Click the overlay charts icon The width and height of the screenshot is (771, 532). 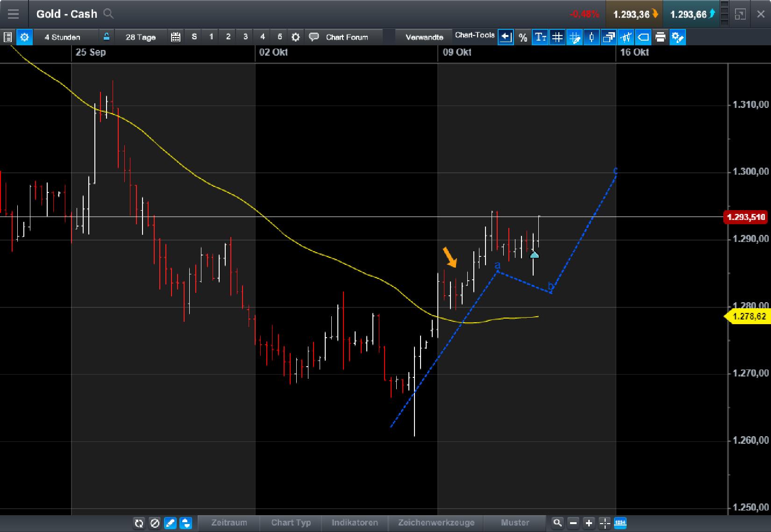[608, 37]
